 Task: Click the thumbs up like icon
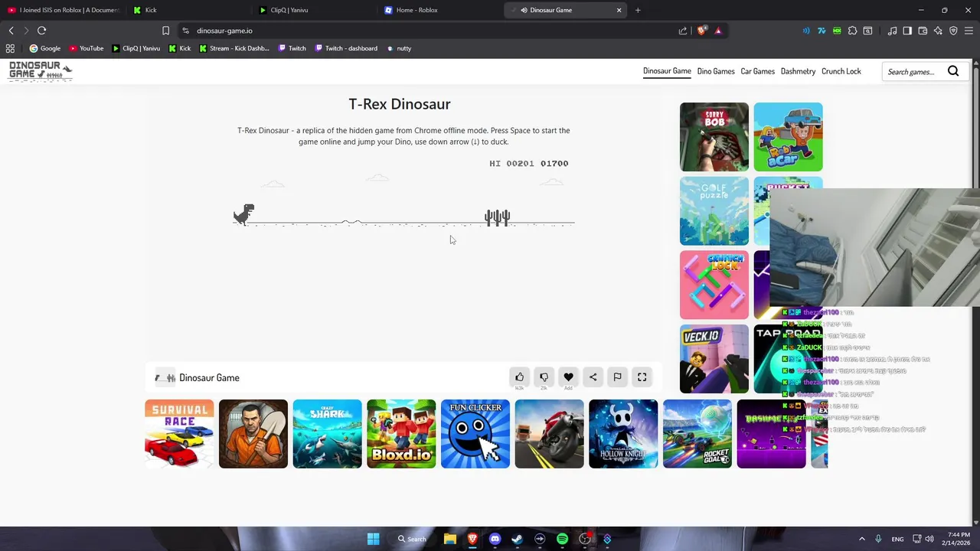519,377
